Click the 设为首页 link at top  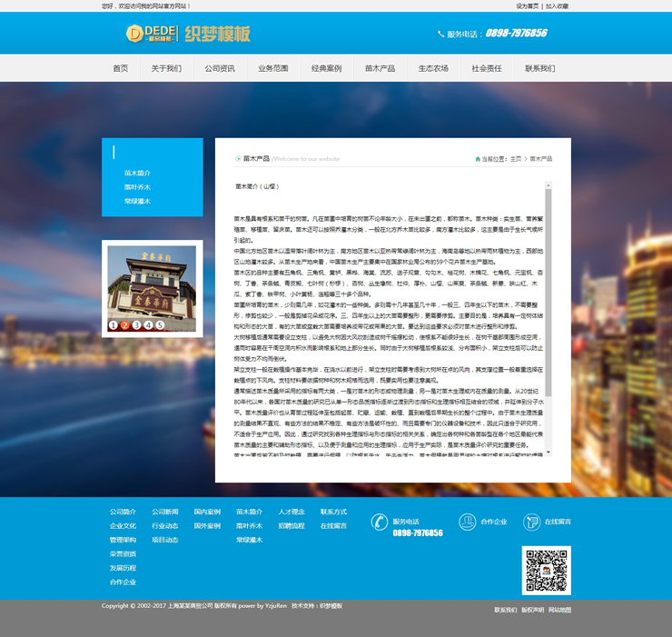coord(528,5)
